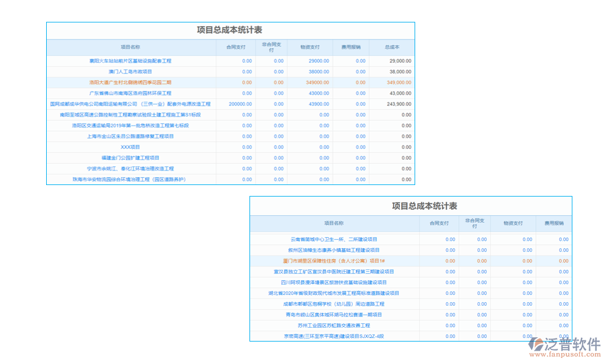Screen dimensions: 607x364
Task: Select the highlighted 厦门市湖里区保障性住房 project row
Action: (334, 261)
